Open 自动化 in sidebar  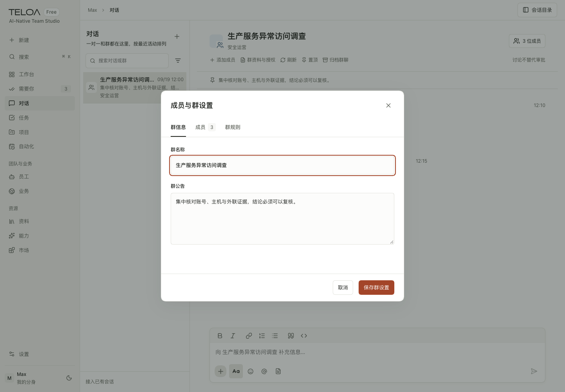40,146
